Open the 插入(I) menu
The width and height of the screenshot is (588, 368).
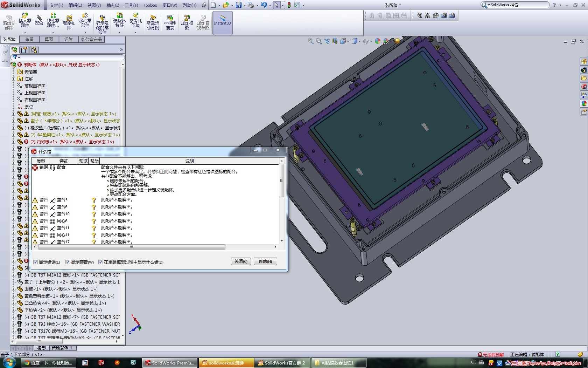point(113,5)
